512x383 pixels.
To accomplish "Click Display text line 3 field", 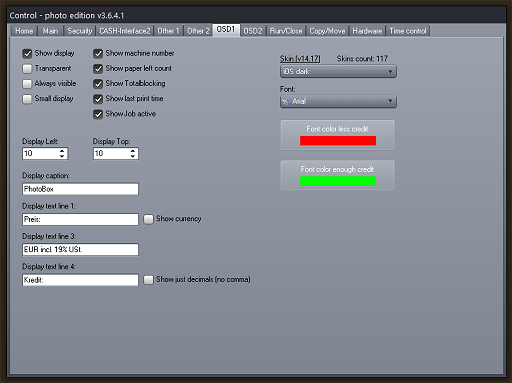I will 80,250.
